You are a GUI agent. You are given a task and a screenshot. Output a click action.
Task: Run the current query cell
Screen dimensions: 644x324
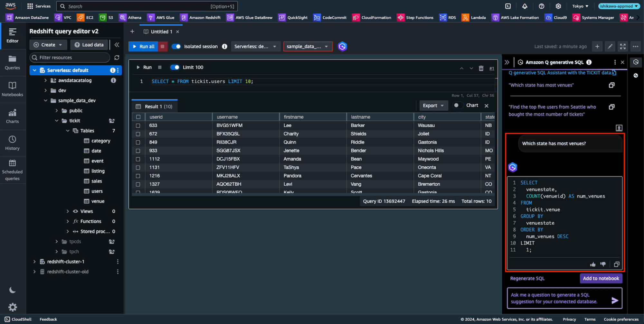pyautogui.click(x=144, y=67)
